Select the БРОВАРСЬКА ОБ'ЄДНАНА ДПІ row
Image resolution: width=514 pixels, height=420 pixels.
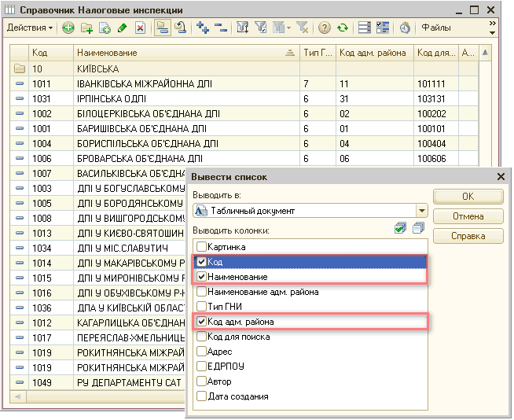[244, 159]
